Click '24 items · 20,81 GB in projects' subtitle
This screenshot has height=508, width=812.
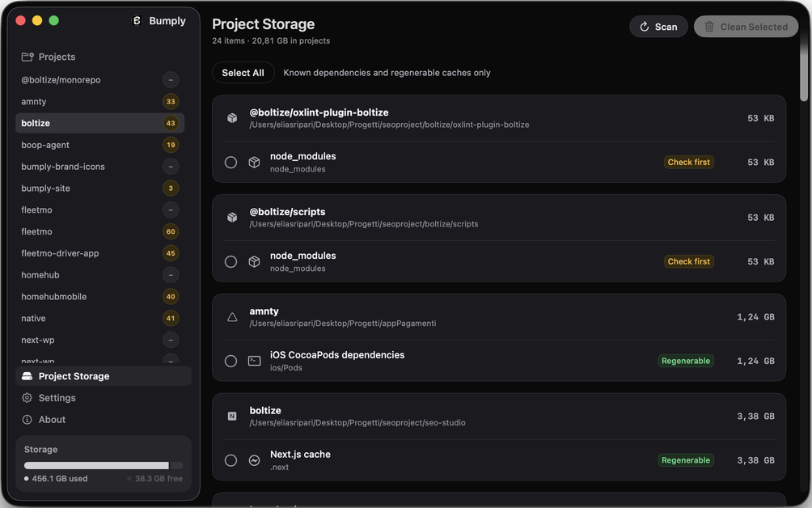(x=271, y=41)
